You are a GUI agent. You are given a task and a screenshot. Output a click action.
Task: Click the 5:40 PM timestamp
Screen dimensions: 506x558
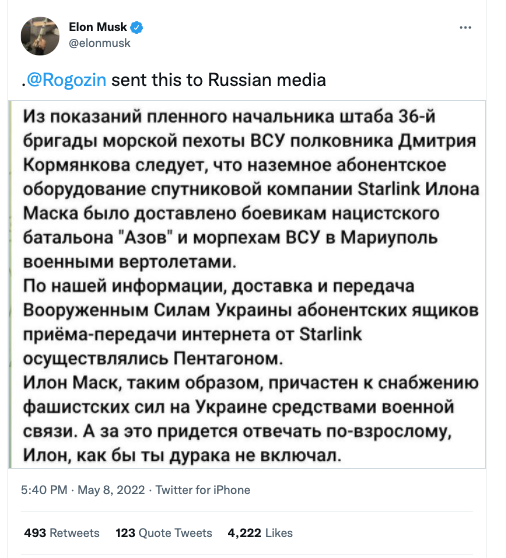pyautogui.click(x=44, y=490)
